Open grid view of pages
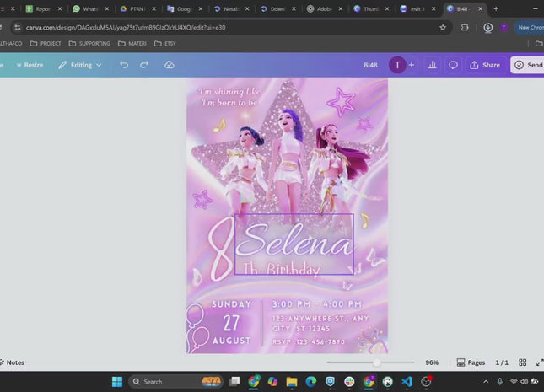 click(523, 362)
